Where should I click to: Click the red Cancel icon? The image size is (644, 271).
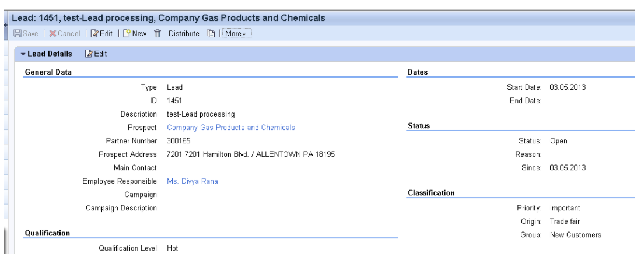[x=53, y=34]
